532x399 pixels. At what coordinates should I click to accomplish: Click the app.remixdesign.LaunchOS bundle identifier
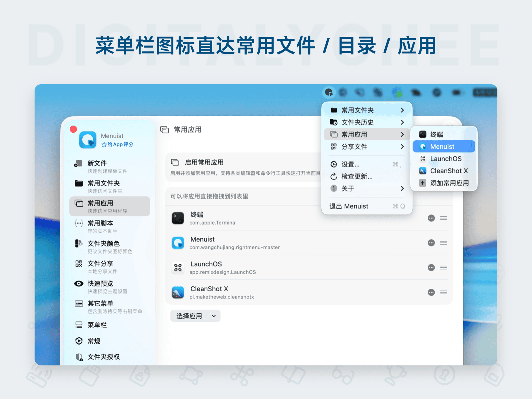[223, 272]
